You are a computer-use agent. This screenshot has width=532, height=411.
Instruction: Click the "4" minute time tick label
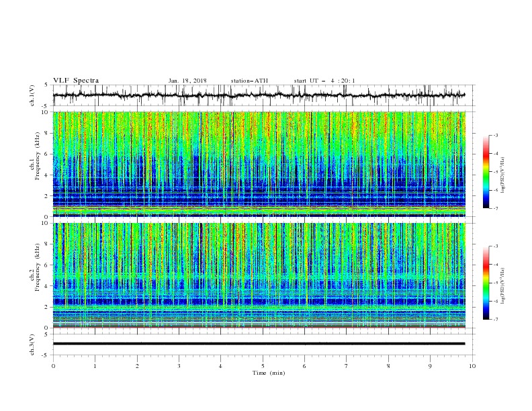pos(220,366)
